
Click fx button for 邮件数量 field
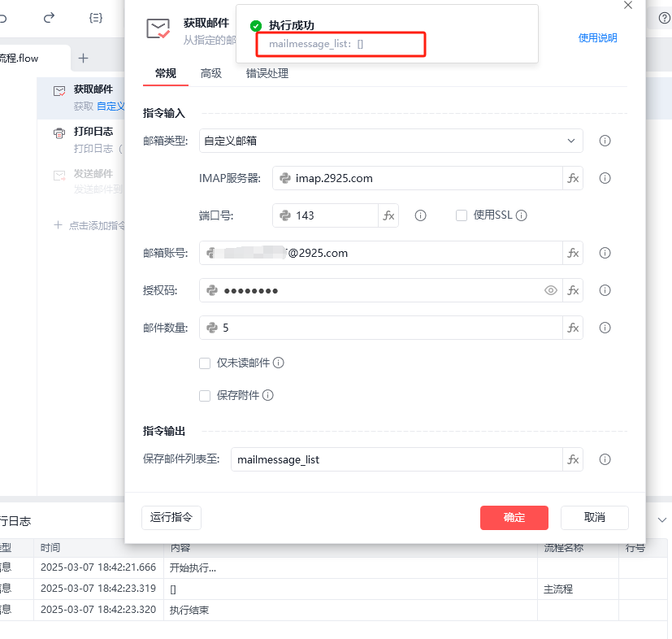tap(573, 328)
